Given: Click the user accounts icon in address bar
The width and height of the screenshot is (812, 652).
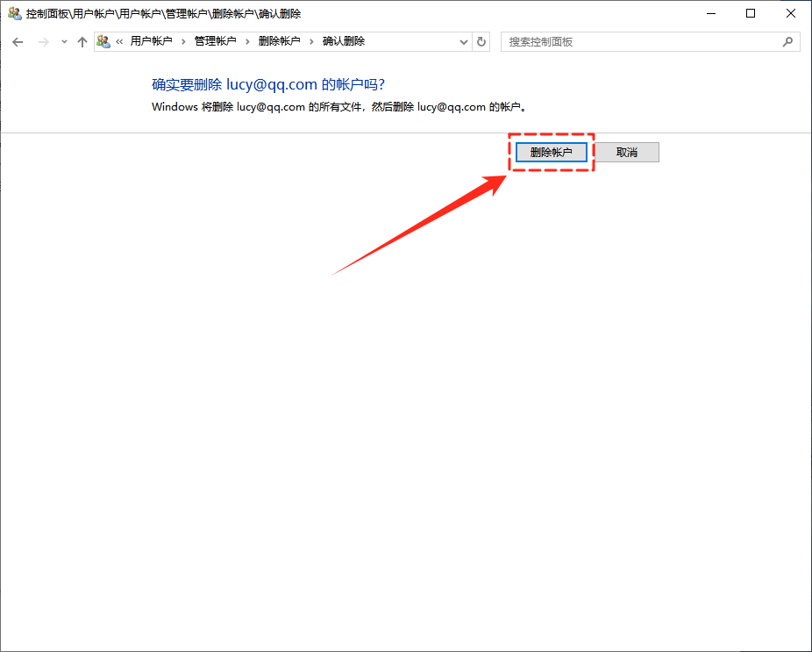Looking at the screenshot, I should pyautogui.click(x=103, y=41).
